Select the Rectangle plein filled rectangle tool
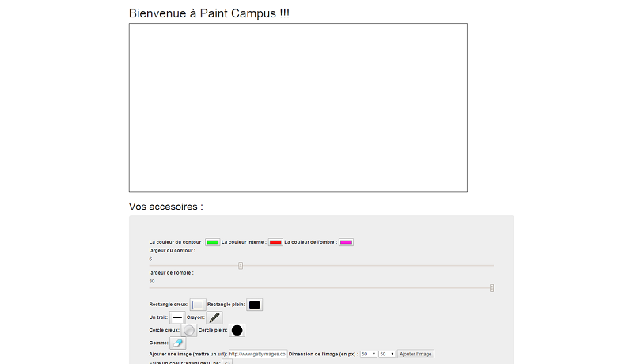 pos(254,305)
